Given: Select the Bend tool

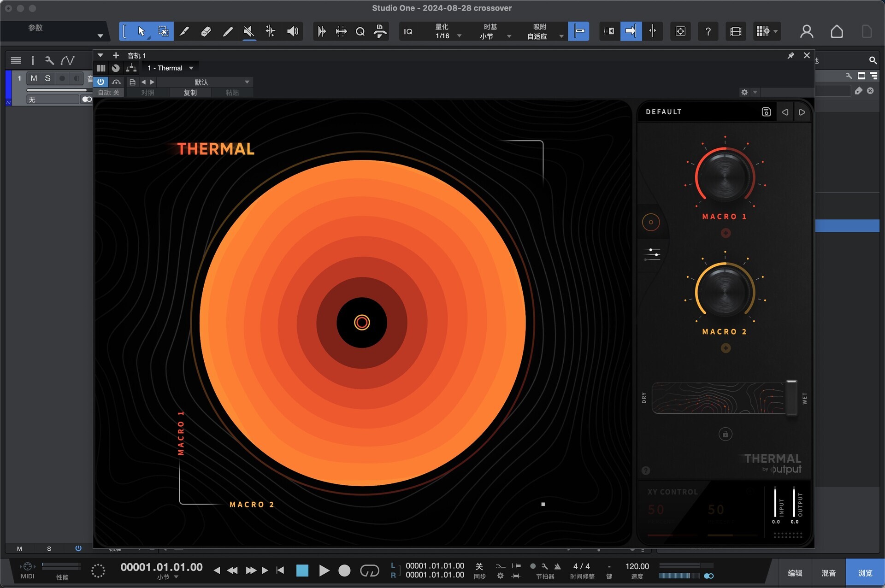Looking at the screenshot, I should point(271,31).
